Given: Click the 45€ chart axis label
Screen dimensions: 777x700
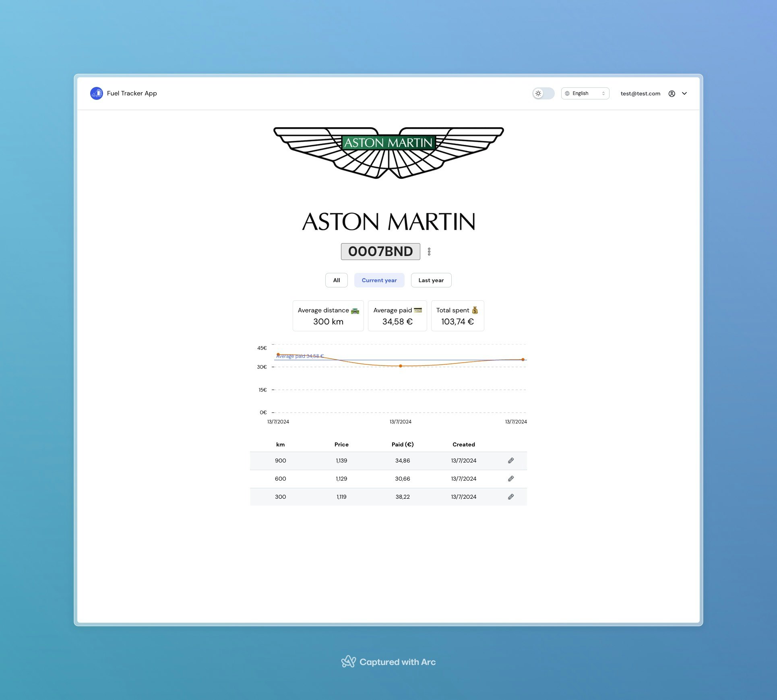Looking at the screenshot, I should 262,348.
